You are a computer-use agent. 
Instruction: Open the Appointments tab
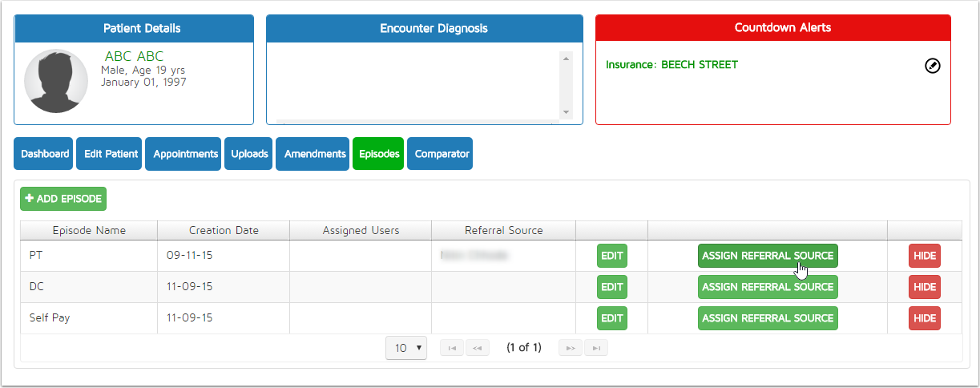pyautogui.click(x=186, y=154)
